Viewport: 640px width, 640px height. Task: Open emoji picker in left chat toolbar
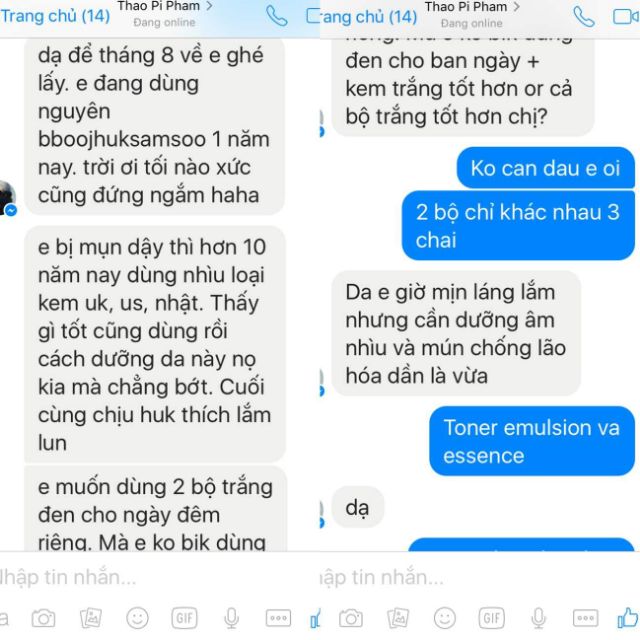(x=138, y=618)
